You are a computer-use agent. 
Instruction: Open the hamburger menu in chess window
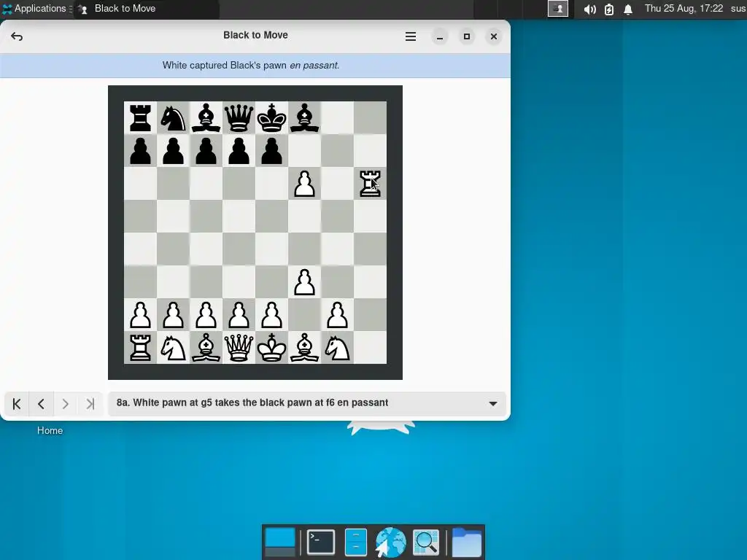pos(410,36)
